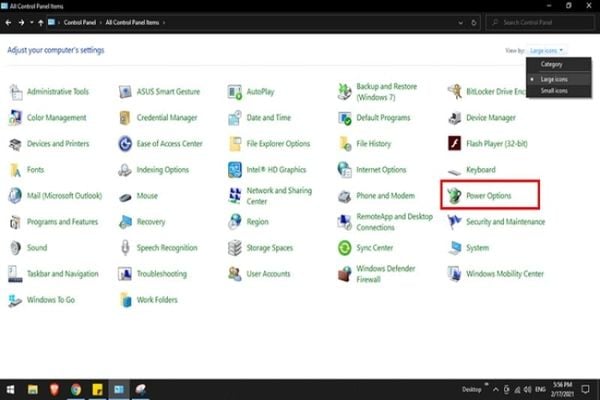Viewport: 600px width, 400px height.
Task: Open the Device Manager icon
Action: coord(455,118)
